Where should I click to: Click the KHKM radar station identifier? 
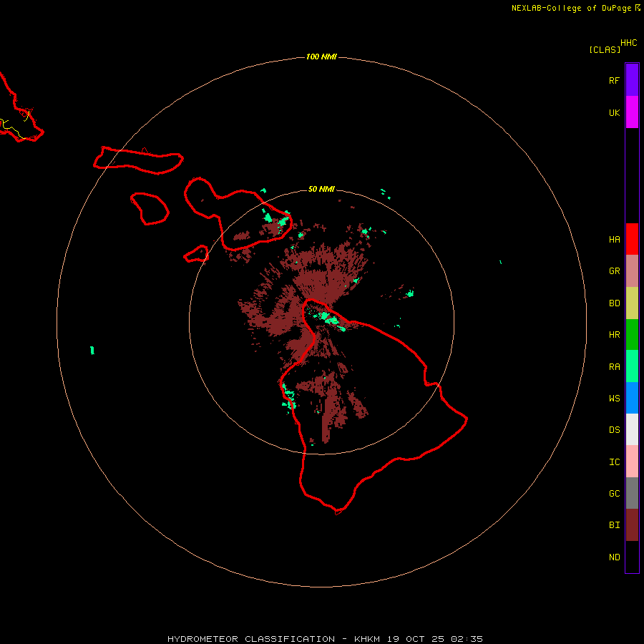point(367,639)
